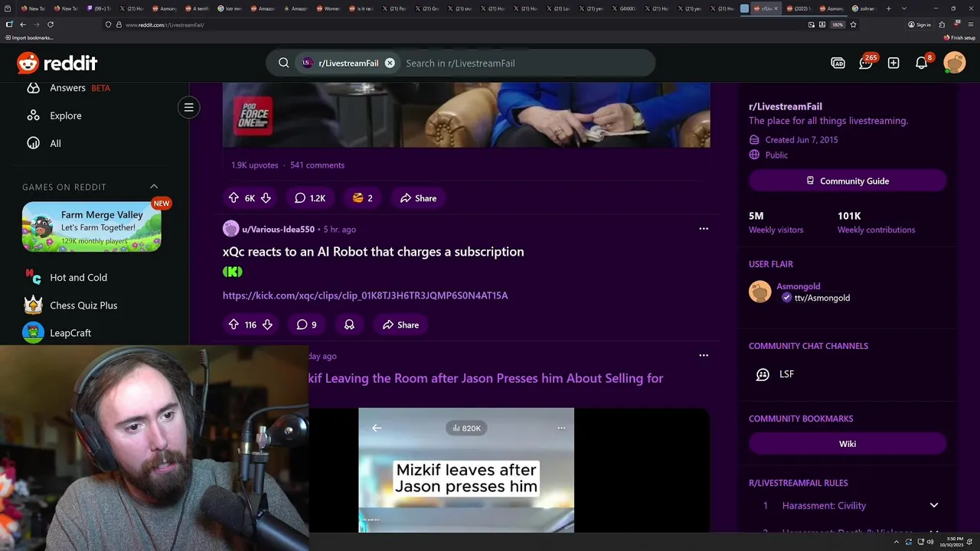Open the xQc AI Robot post title
This screenshot has height=551, width=980.
coord(374,252)
